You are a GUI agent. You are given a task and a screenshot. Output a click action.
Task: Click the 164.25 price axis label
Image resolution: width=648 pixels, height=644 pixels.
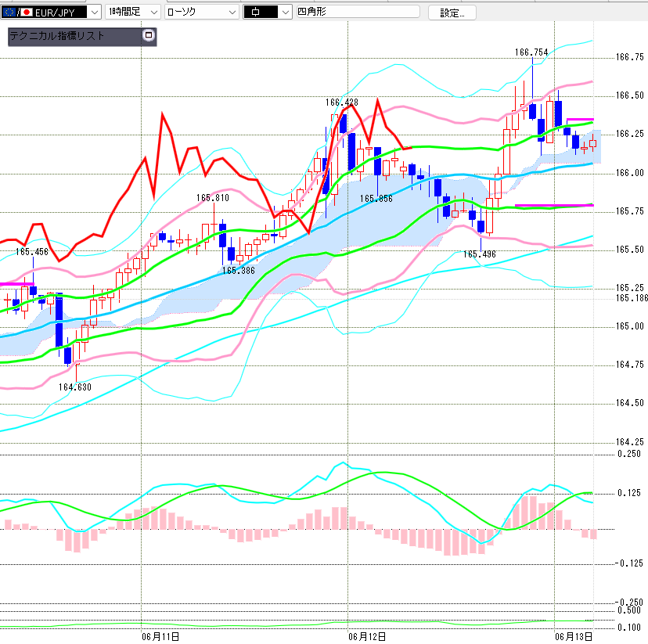click(x=630, y=442)
